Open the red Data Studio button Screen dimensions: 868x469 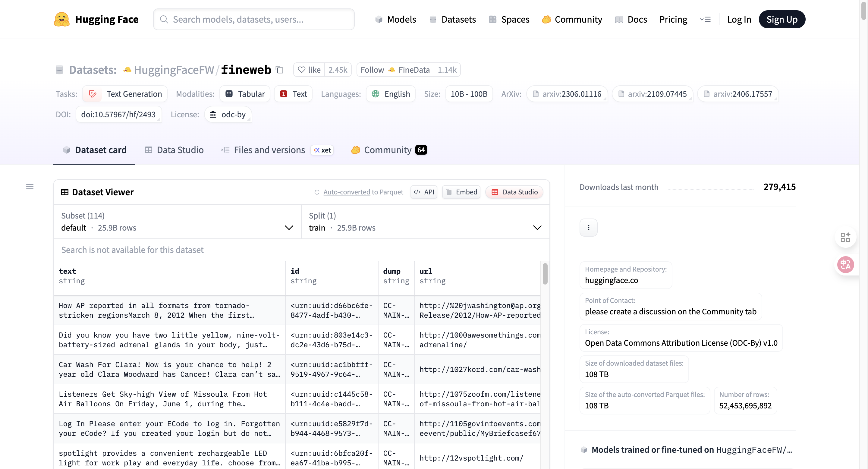pos(514,192)
